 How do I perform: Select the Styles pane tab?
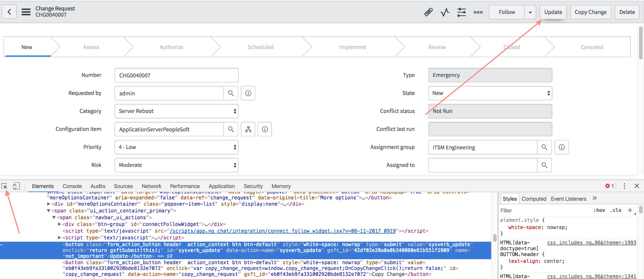click(510, 199)
